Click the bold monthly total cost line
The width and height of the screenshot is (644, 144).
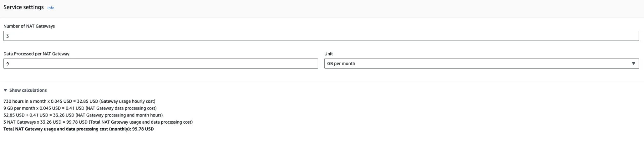(78, 129)
